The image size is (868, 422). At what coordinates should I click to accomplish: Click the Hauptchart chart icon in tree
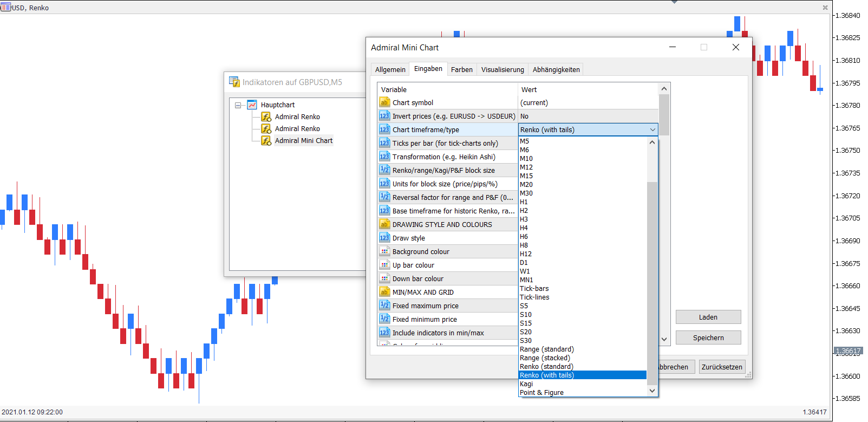pyautogui.click(x=252, y=105)
